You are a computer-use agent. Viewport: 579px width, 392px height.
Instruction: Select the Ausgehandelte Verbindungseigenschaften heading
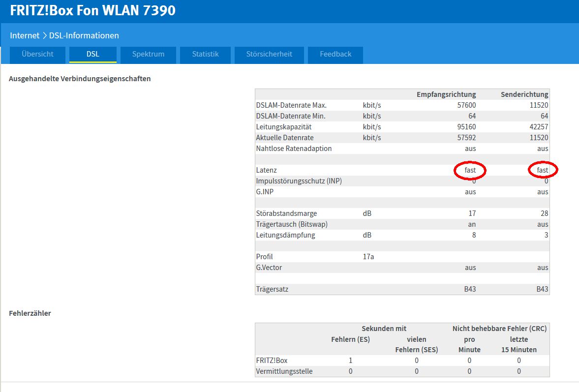coord(80,79)
